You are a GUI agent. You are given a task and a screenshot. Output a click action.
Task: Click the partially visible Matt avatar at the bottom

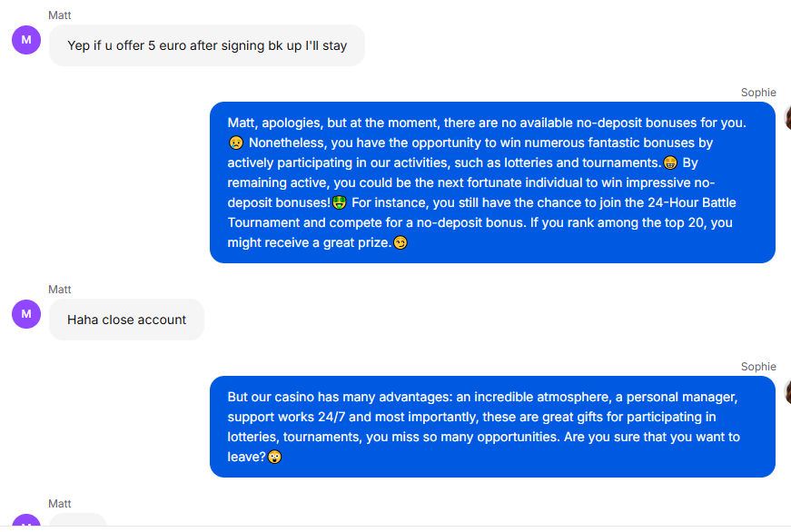(26, 520)
